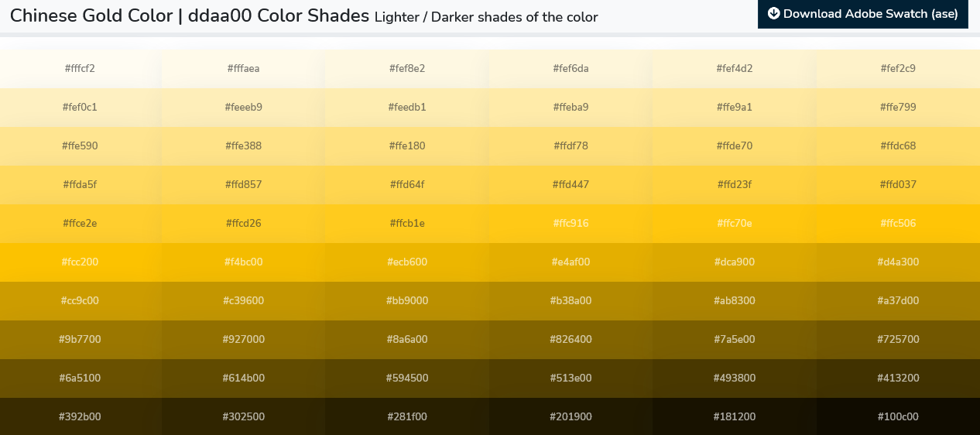The height and width of the screenshot is (435, 980).
Task: Click the #ffdc68 swatch
Action: point(898,146)
